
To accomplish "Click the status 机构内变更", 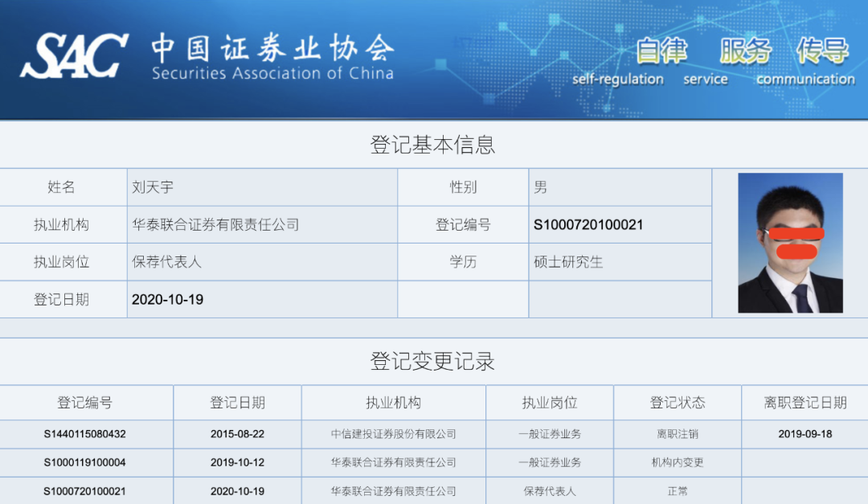I will point(678,462).
